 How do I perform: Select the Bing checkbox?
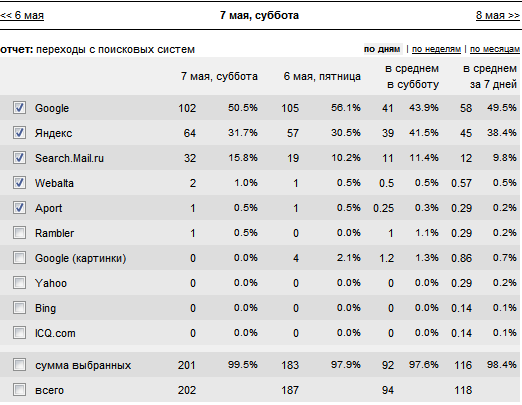19,308
